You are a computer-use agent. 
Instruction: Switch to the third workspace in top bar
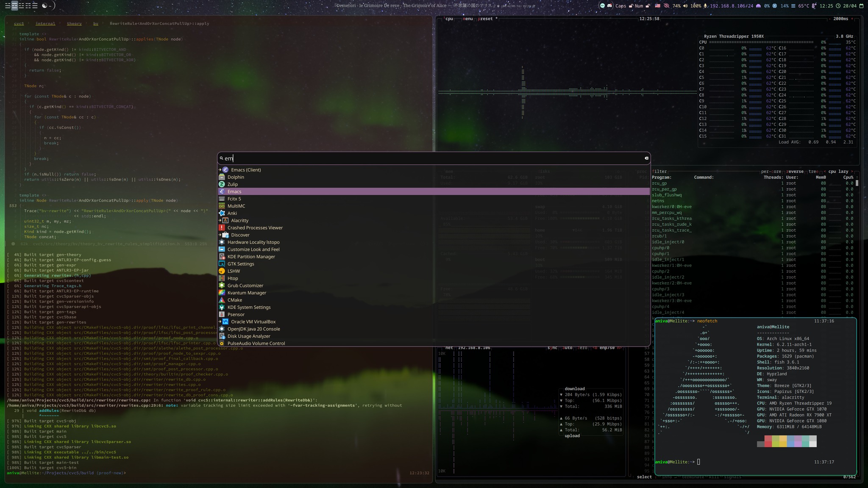[x=21, y=6]
